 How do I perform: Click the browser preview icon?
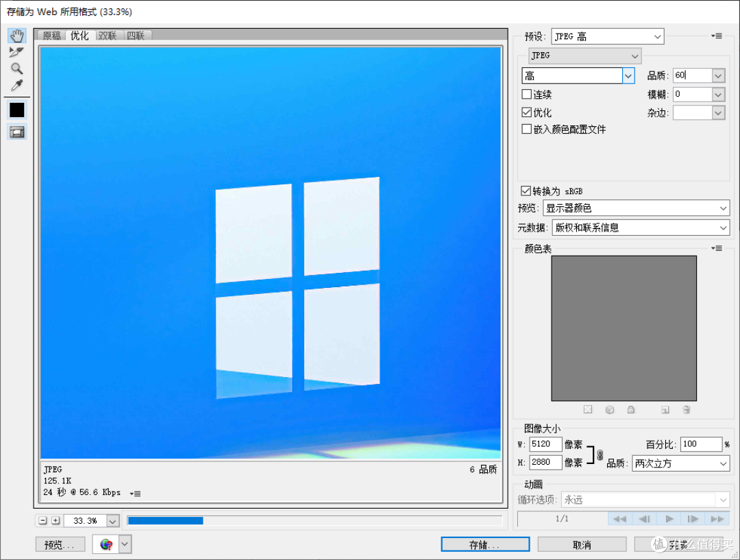click(106, 544)
